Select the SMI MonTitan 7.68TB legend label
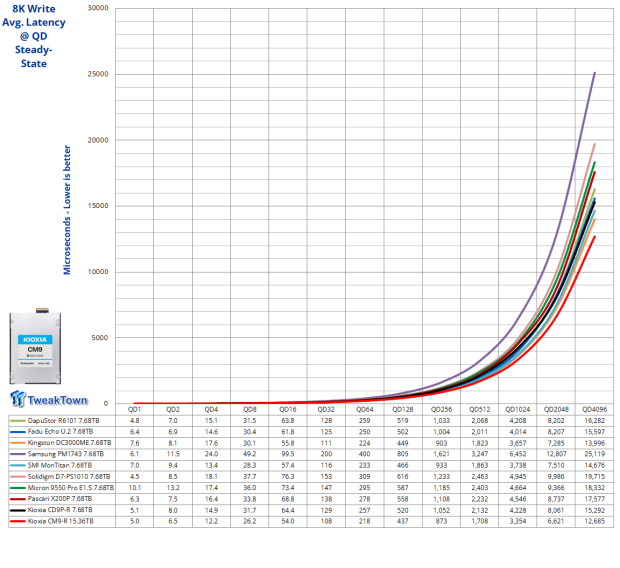Viewport: 620px width, 568px height. pyautogui.click(x=60, y=465)
